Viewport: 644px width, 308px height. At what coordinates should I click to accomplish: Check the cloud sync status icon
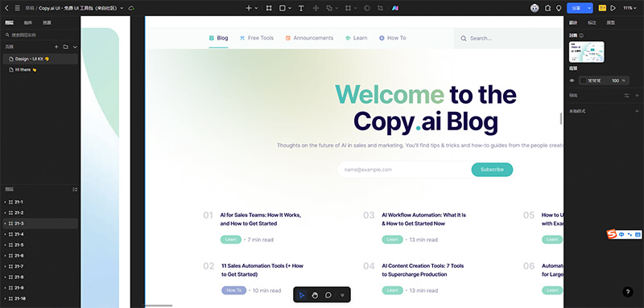click(x=131, y=8)
